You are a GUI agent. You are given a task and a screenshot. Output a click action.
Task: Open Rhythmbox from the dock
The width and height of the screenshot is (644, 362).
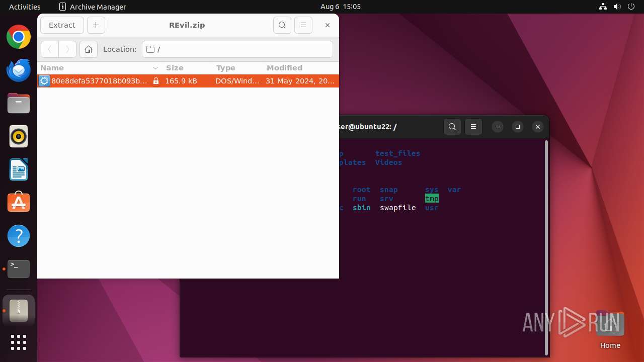(x=19, y=136)
